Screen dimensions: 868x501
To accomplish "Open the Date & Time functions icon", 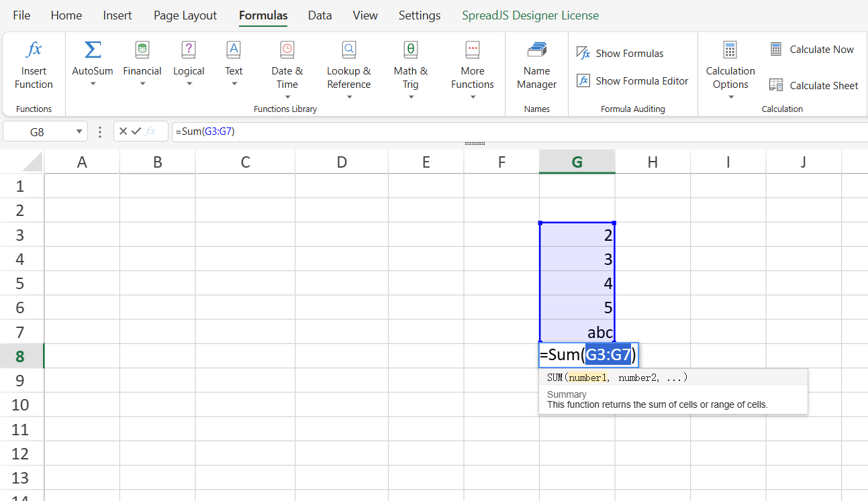I will 287,50.
